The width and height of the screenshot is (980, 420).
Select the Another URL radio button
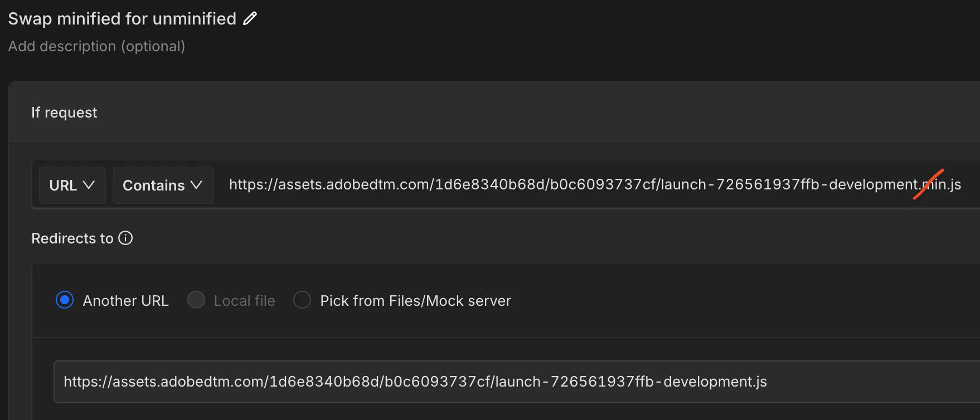[x=65, y=300]
